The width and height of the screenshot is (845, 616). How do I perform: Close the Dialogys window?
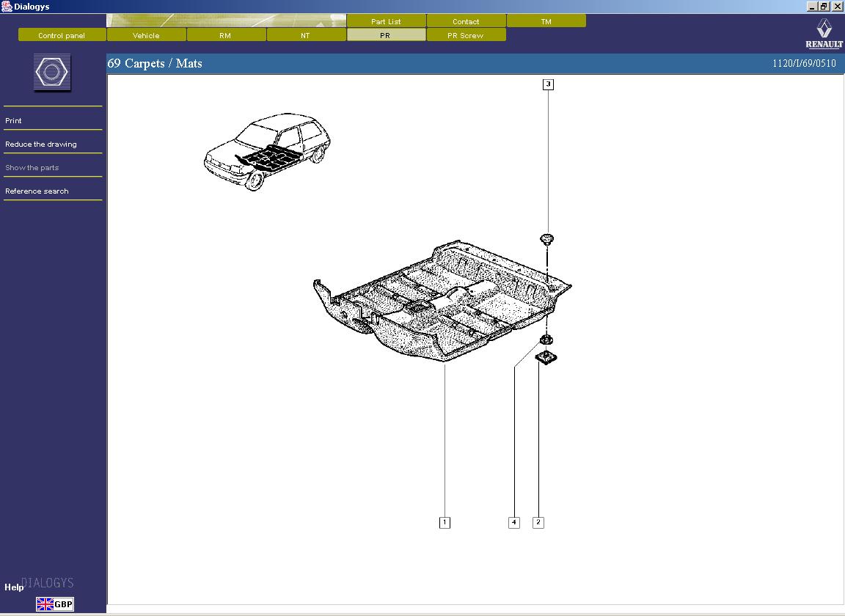click(837, 7)
